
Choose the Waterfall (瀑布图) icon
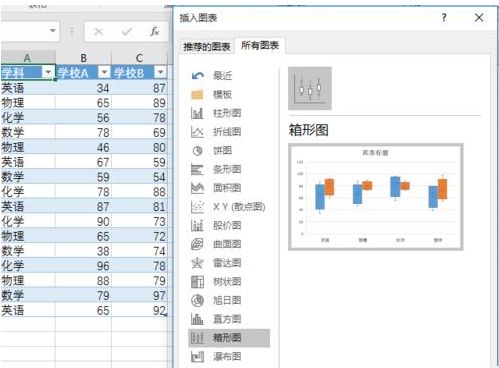click(x=197, y=357)
